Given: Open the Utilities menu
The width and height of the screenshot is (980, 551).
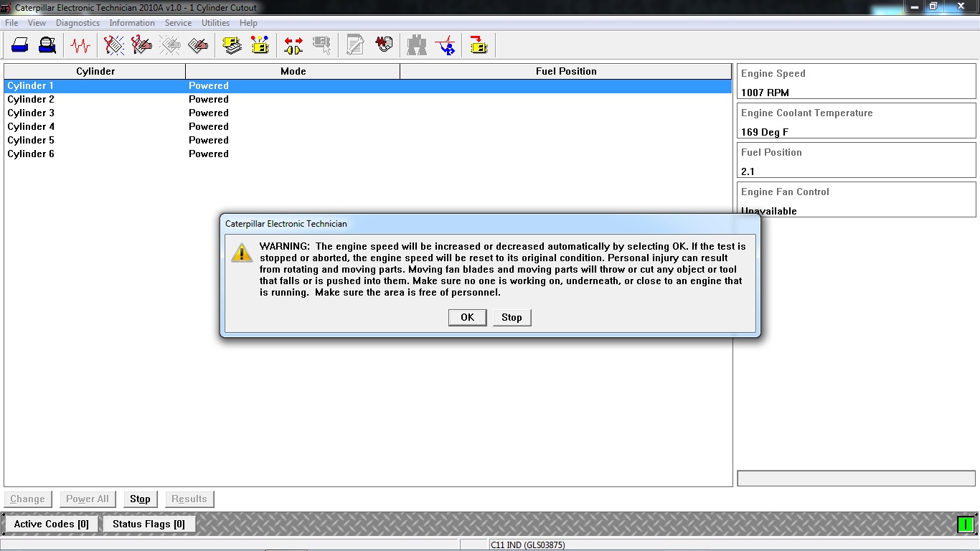Looking at the screenshot, I should pos(215,23).
